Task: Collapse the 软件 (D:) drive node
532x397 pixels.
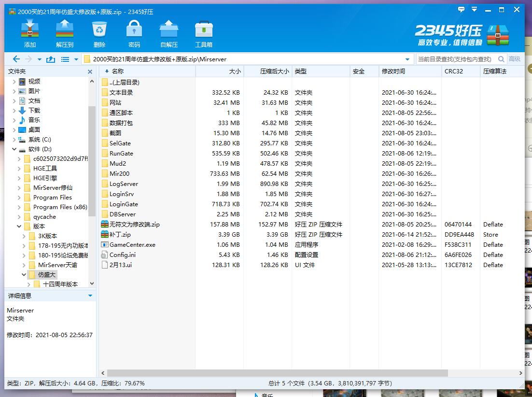Action: [x=14, y=149]
